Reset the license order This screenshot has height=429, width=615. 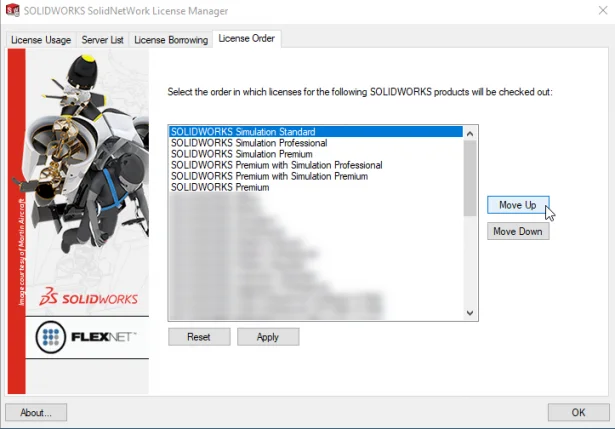(199, 337)
